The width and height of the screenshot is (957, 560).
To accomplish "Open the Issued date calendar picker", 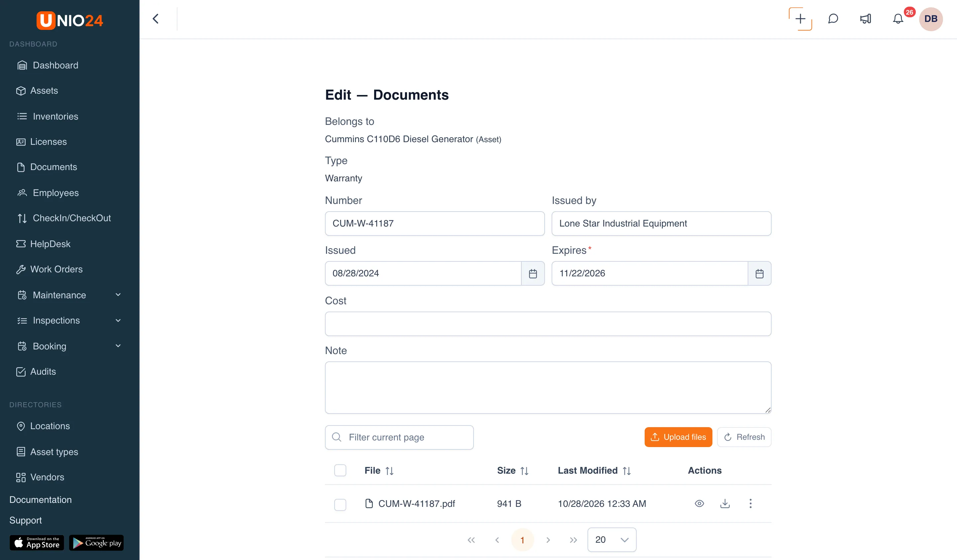I will click(533, 273).
